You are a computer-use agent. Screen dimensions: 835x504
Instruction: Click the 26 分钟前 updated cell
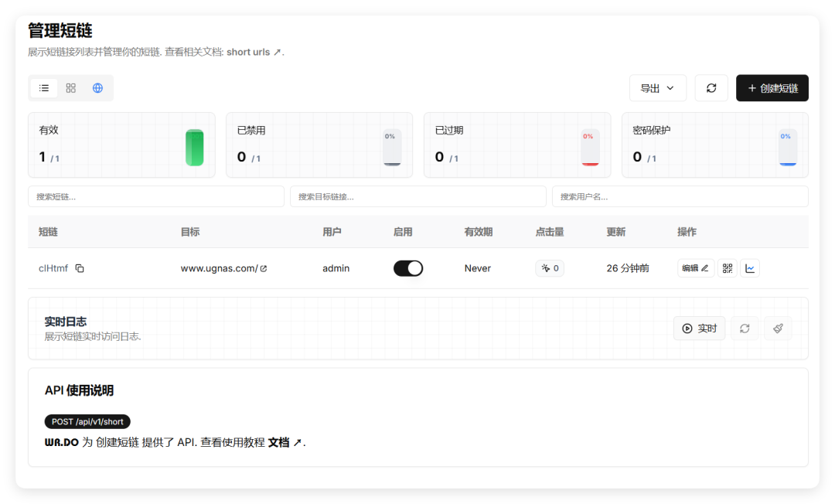point(628,268)
